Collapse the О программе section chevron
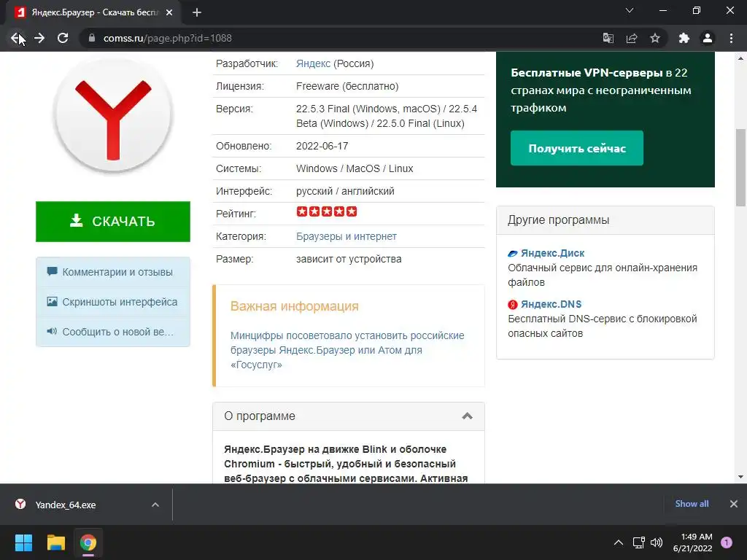Image resolution: width=747 pixels, height=560 pixels. point(468,416)
